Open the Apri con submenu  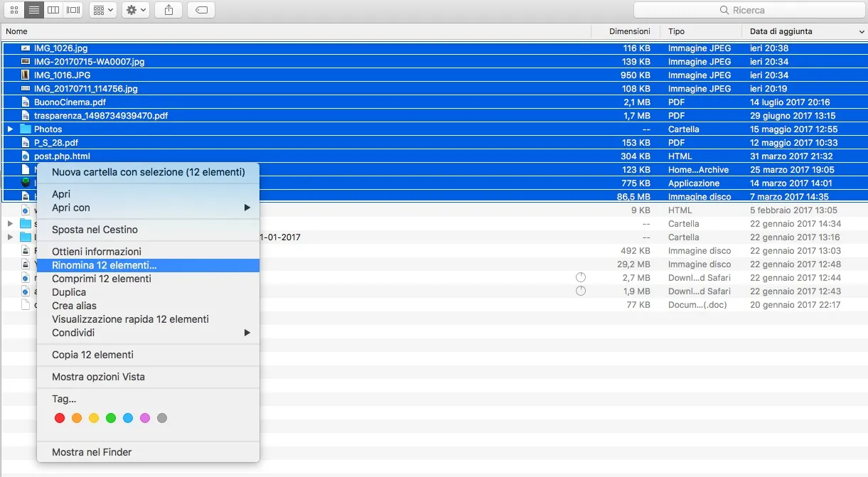pyautogui.click(x=148, y=208)
